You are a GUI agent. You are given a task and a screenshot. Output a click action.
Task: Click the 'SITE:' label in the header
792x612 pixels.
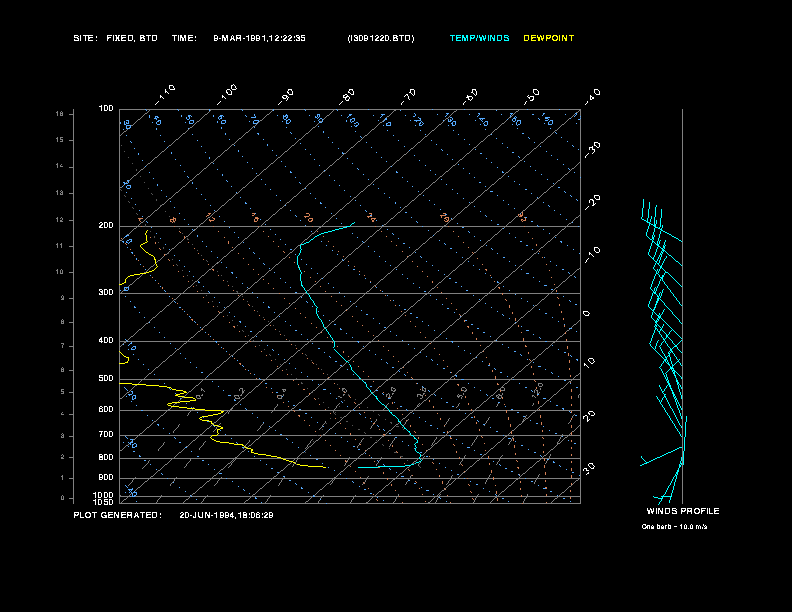click(85, 38)
